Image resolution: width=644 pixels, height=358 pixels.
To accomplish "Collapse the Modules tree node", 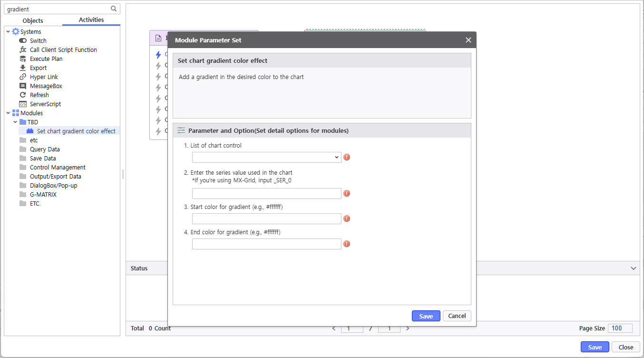I will (x=8, y=113).
